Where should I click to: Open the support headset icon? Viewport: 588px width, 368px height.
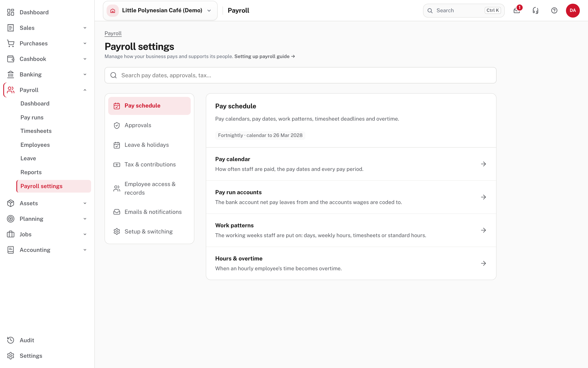(536, 10)
